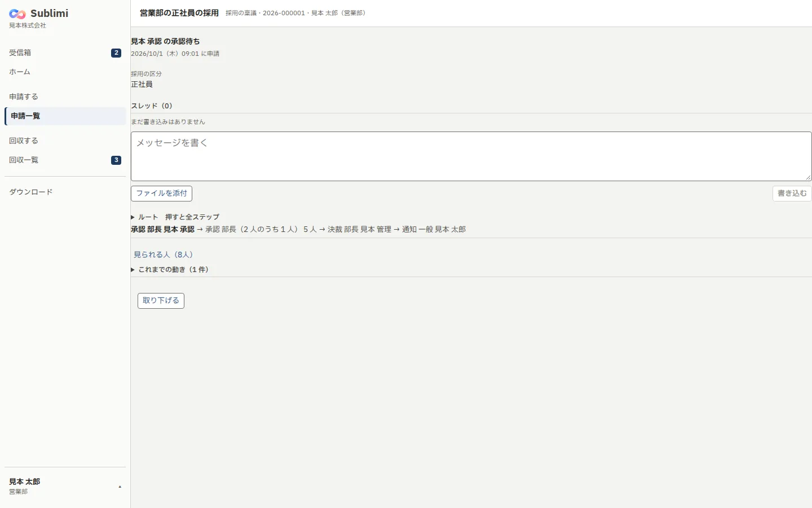Image resolution: width=812 pixels, height=508 pixels.
Task: Click the 見本 承認 の承認待ち status text
Action: (x=165, y=41)
